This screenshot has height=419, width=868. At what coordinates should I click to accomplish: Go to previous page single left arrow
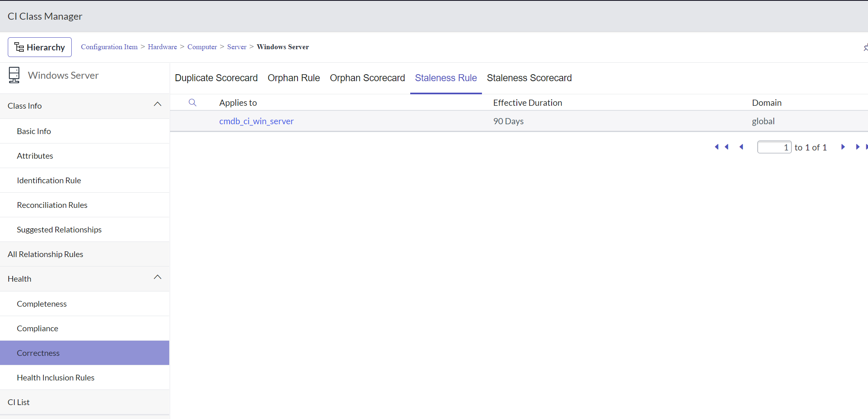(x=741, y=147)
